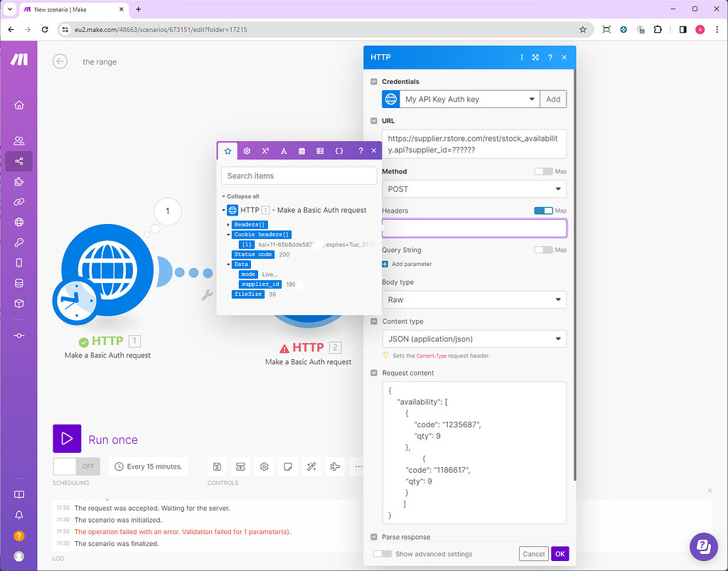Image resolution: width=728 pixels, height=571 pixels.
Task: Enable Map for the Method field
Action: [x=543, y=171]
